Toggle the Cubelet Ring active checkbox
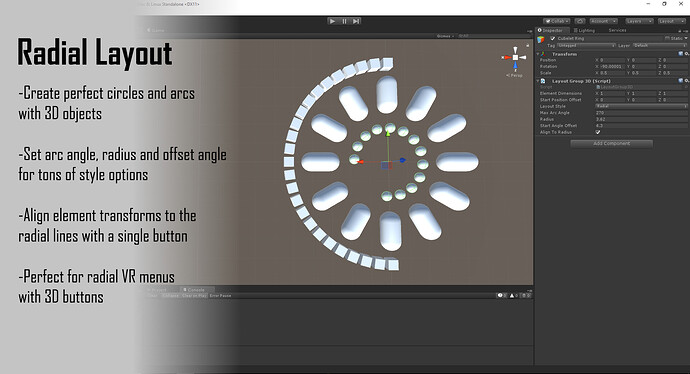Image resolution: width=690 pixels, height=374 pixels. (553, 39)
